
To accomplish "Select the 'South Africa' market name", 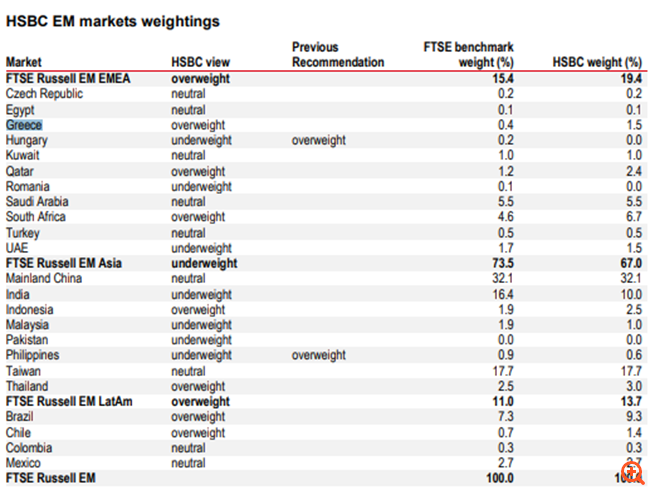I will pos(36,216).
